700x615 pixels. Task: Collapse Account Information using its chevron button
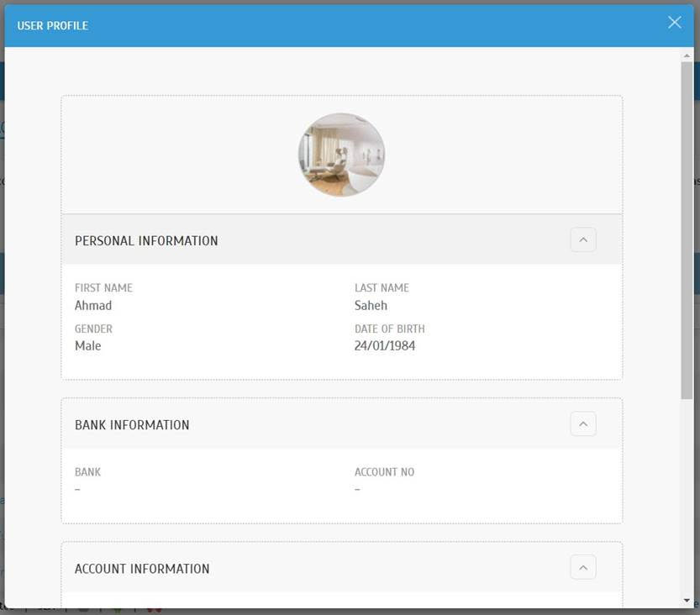pos(582,567)
